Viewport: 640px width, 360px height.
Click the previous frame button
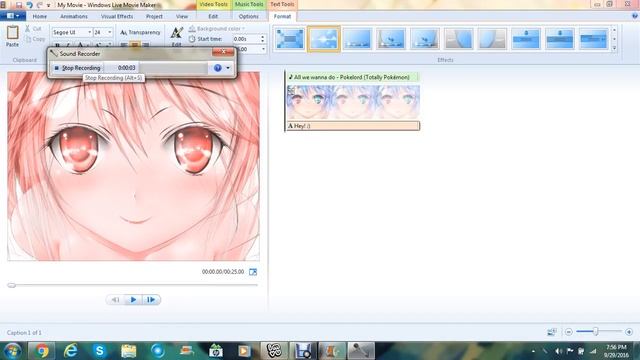click(116, 300)
